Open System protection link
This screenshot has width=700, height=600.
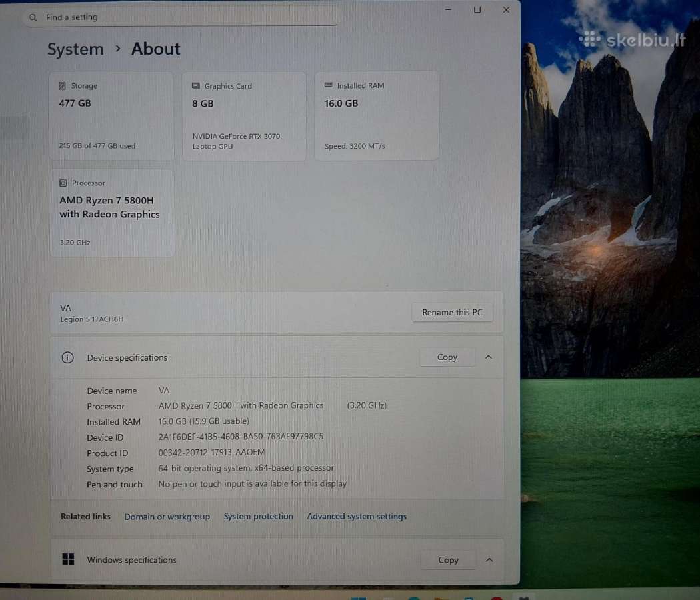pyautogui.click(x=258, y=516)
